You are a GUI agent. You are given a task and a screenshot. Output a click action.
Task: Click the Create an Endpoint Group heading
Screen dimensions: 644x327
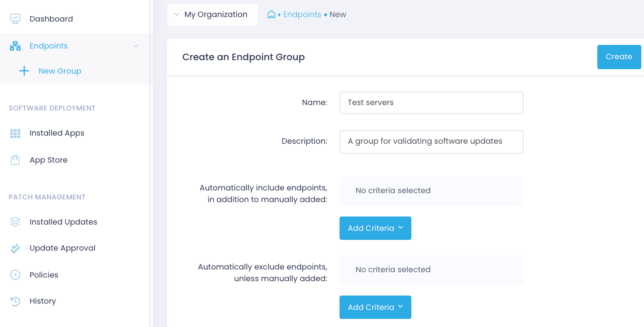pos(243,57)
